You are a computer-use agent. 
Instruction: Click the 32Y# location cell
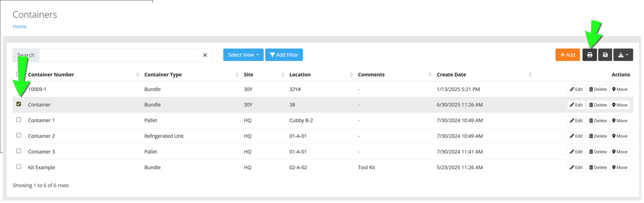(295, 89)
